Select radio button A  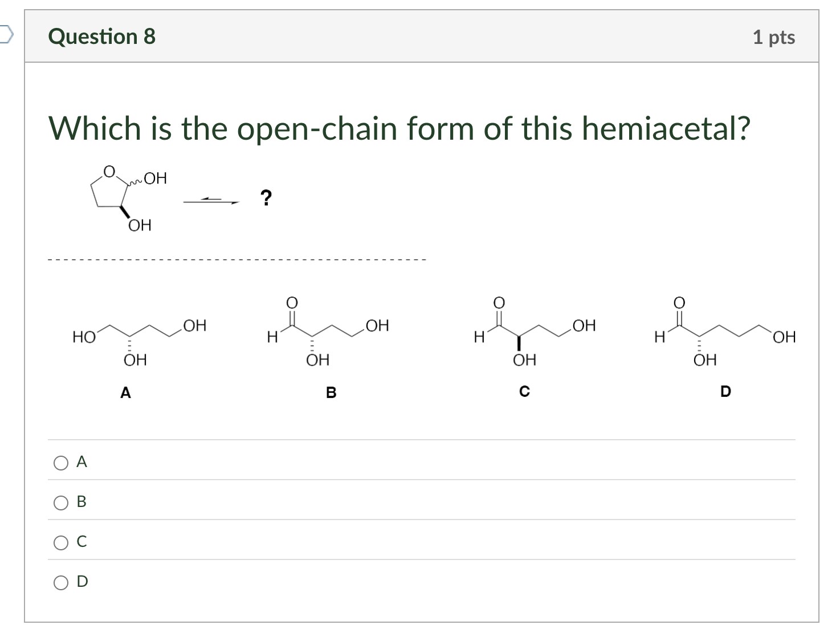[x=60, y=463]
